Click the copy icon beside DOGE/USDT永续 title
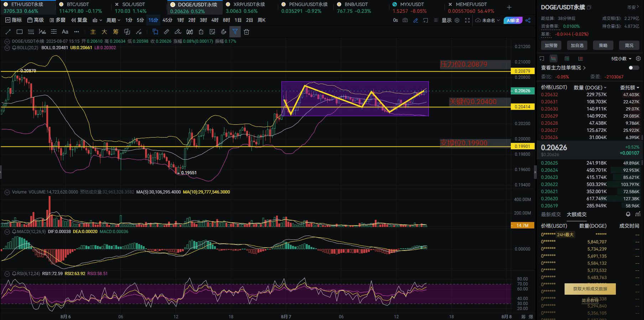 589,7
